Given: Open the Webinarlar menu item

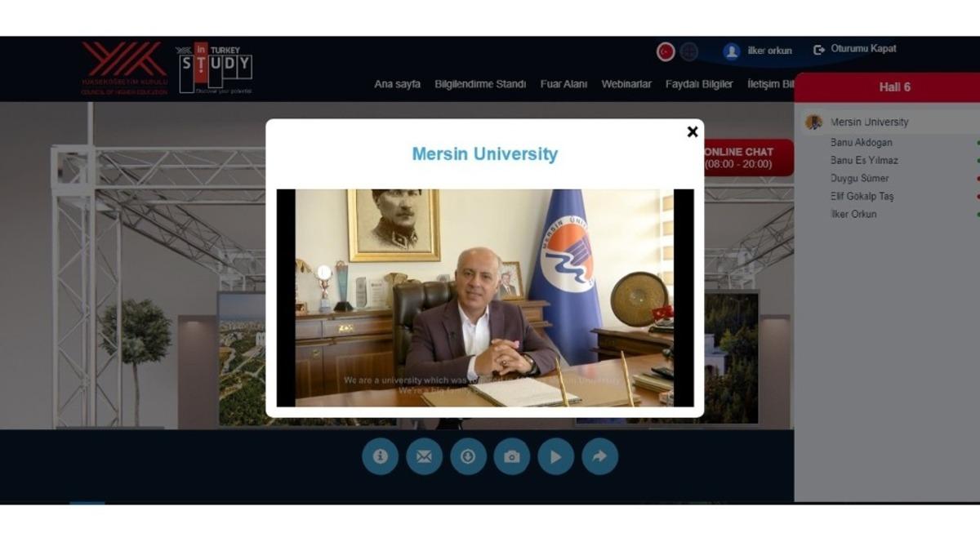Looking at the screenshot, I should (626, 84).
